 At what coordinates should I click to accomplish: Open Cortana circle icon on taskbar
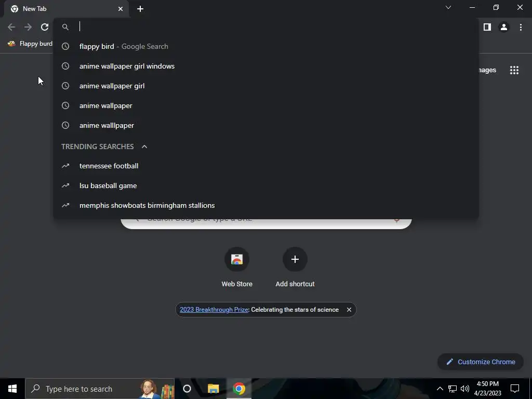pos(187,389)
